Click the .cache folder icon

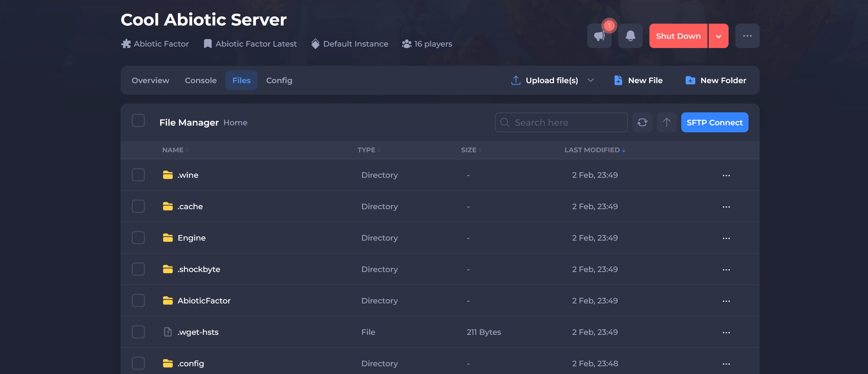pyautogui.click(x=168, y=206)
